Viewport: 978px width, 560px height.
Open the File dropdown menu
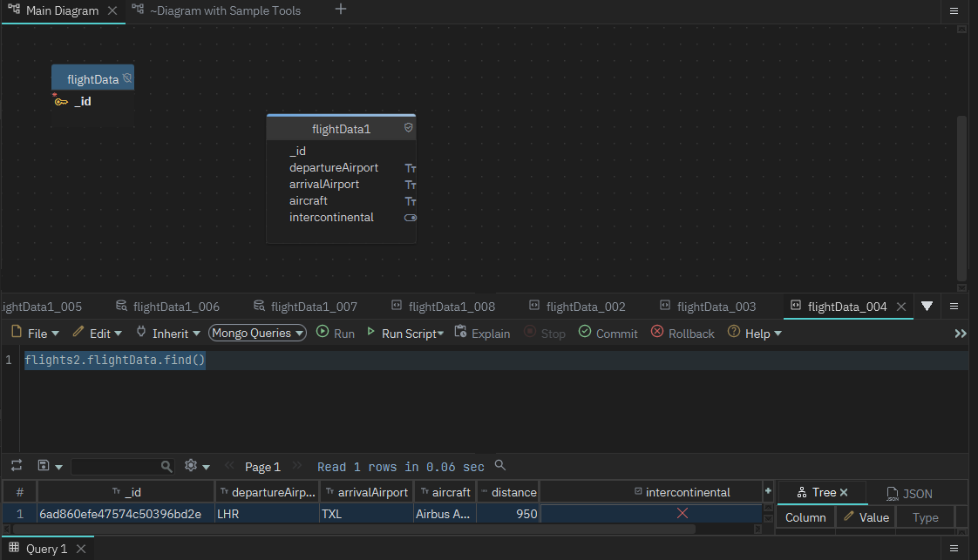click(x=36, y=334)
